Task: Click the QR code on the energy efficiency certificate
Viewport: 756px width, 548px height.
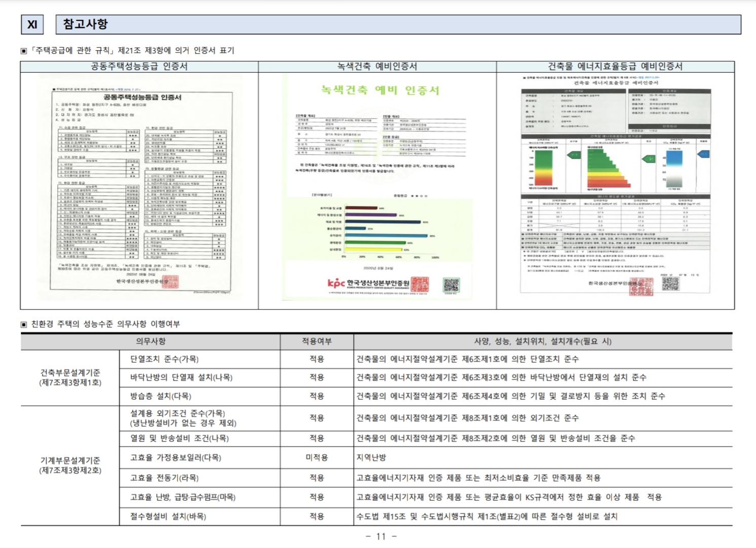Action: (671, 284)
